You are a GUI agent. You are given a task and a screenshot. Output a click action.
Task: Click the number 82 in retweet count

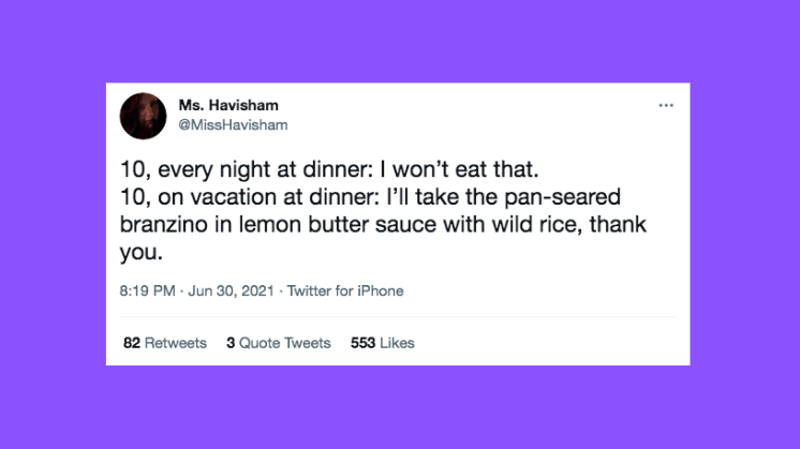[131, 343]
